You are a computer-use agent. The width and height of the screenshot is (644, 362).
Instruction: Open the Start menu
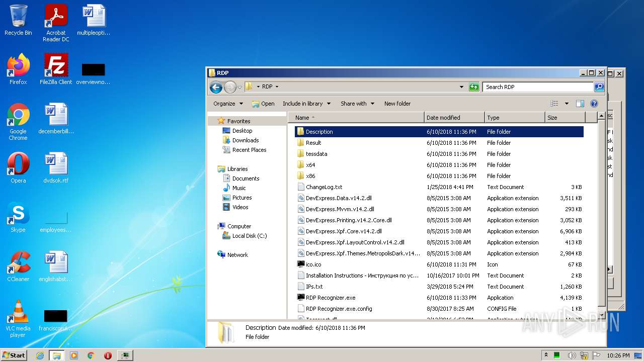point(14,355)
